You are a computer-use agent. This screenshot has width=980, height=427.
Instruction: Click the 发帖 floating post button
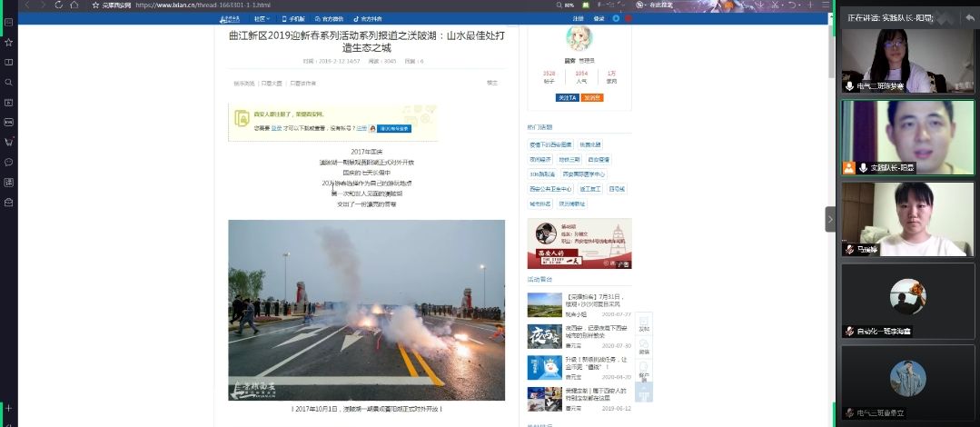tap(644, 323)
